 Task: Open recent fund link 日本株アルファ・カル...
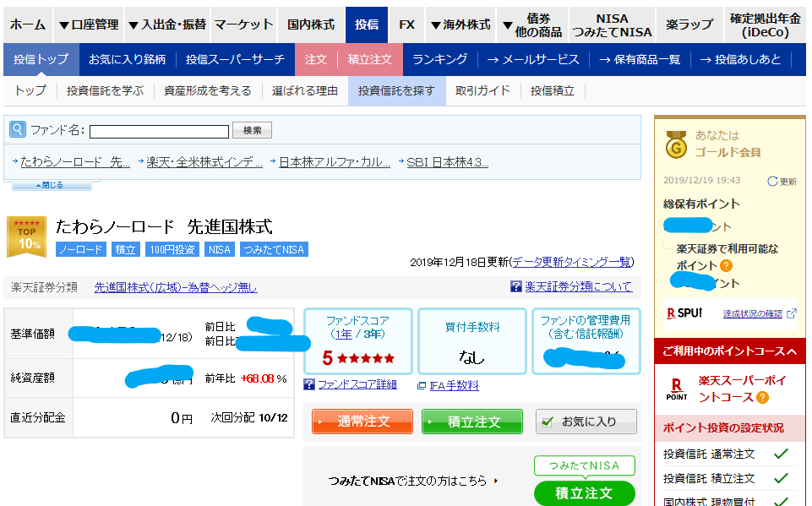[x=335, y=162]
